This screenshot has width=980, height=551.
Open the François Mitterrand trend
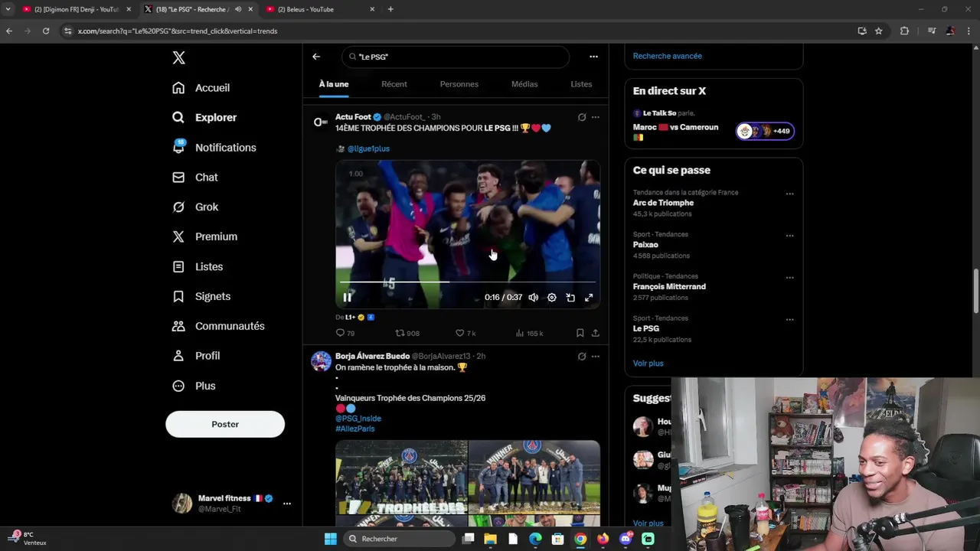pos(669,287)
